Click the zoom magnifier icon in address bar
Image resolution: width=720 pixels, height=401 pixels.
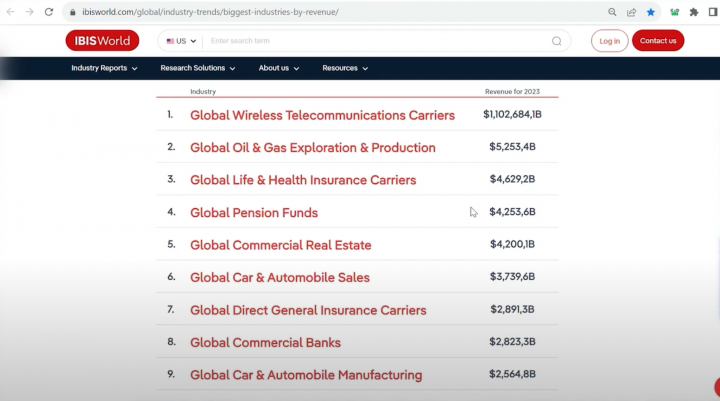point(612,12)
